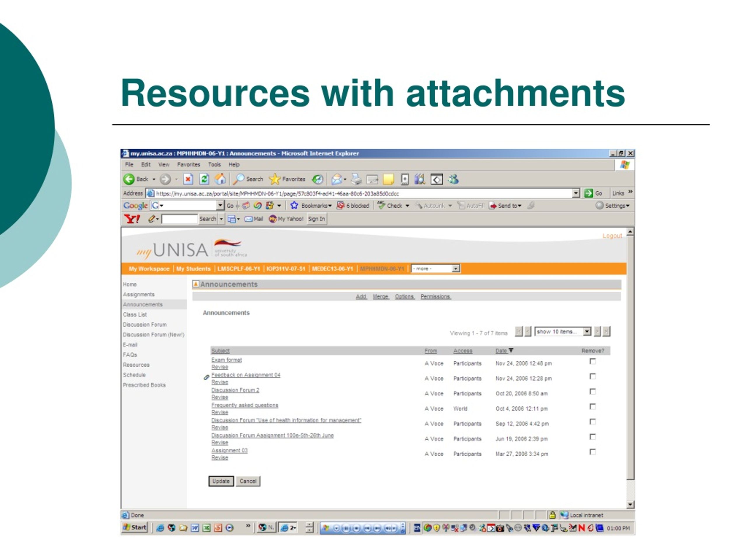The width and height of the screenshot is (747, 560).
Task: Open the View menu
Action: 164,164
